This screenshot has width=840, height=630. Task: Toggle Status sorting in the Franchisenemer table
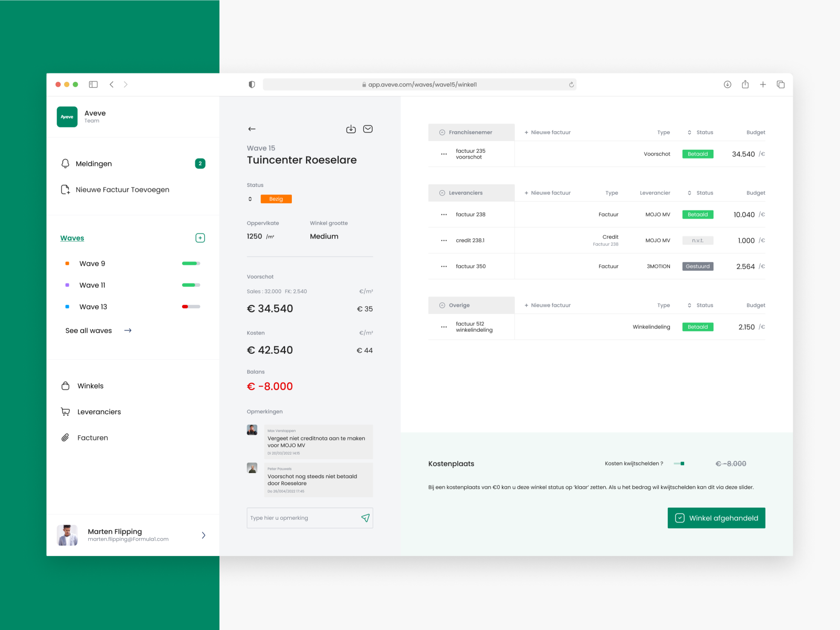point(690,132)
